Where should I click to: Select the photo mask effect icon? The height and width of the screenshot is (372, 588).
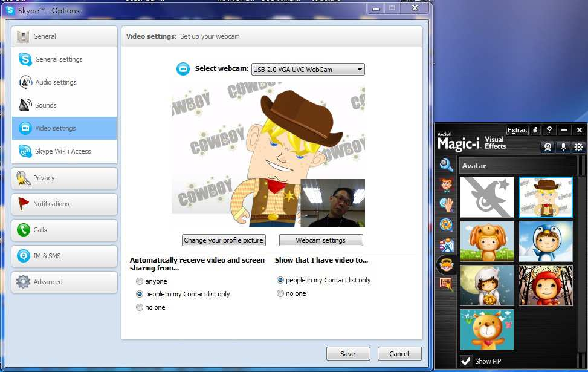(446, 284)
